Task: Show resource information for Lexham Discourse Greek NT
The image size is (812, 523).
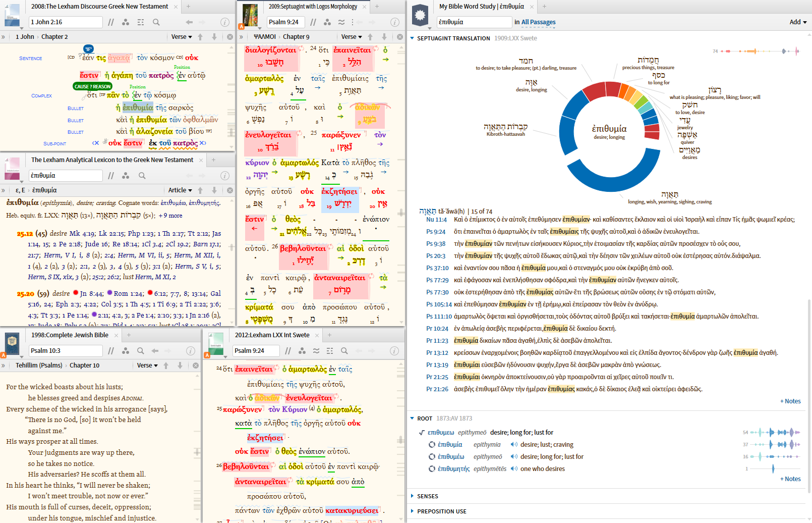Action: pyautogui.click(x=225, y=22)
